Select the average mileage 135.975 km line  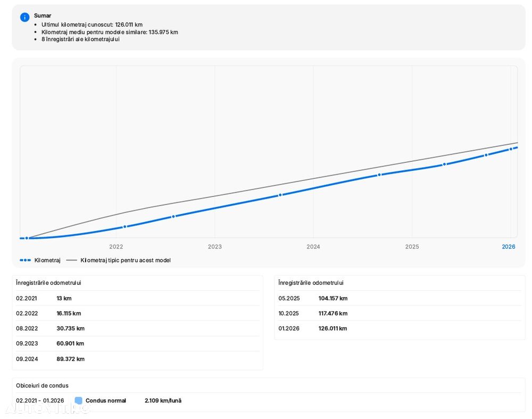[x=110, y=32]
